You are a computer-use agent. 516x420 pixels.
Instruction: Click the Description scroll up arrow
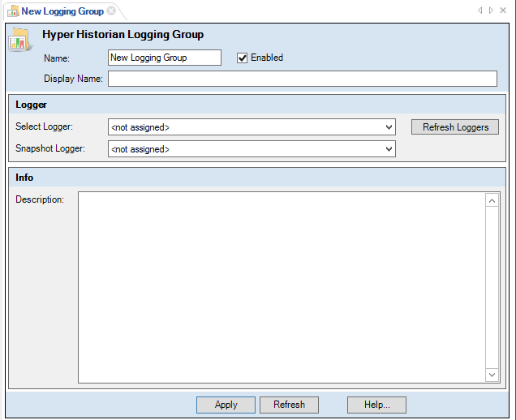492,199
